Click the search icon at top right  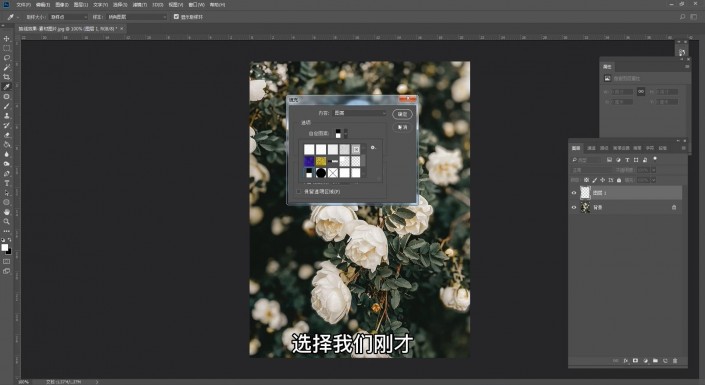point(683,17)
